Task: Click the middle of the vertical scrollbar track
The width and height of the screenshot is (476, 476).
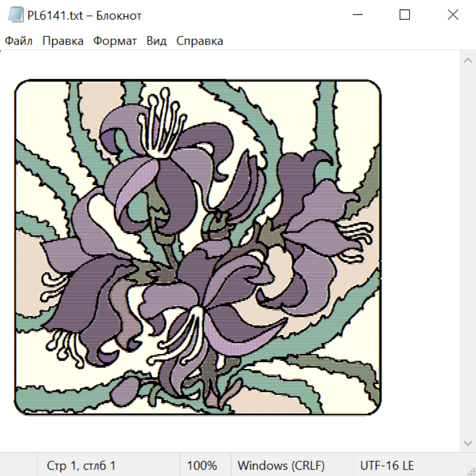Action: [x=468, y=252]
